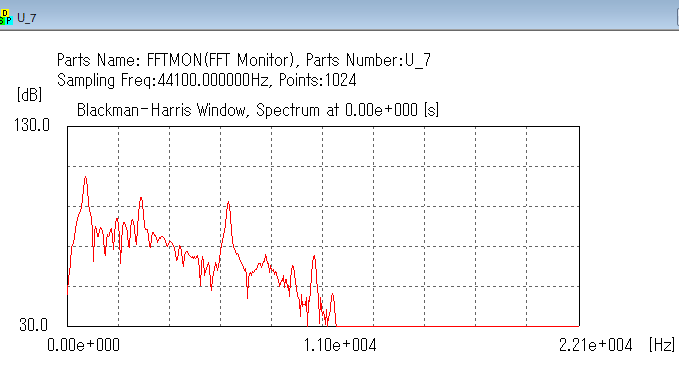Click the 1.10e+004 frequency axis label

click(x=340, y=345)
